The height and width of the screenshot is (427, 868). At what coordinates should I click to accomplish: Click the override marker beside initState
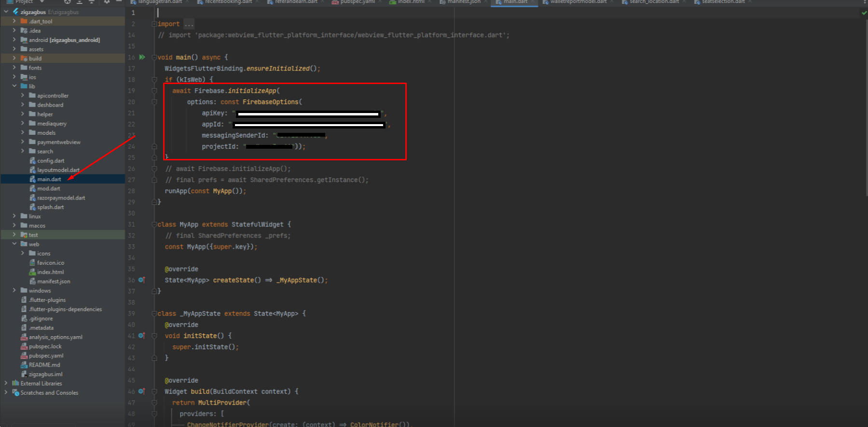pos(141,336)
